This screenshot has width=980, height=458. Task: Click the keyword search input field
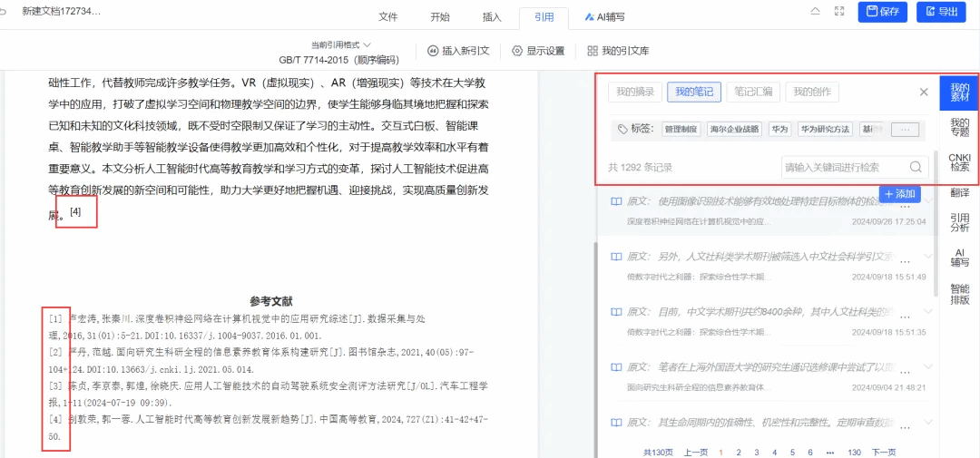(842, 167)
